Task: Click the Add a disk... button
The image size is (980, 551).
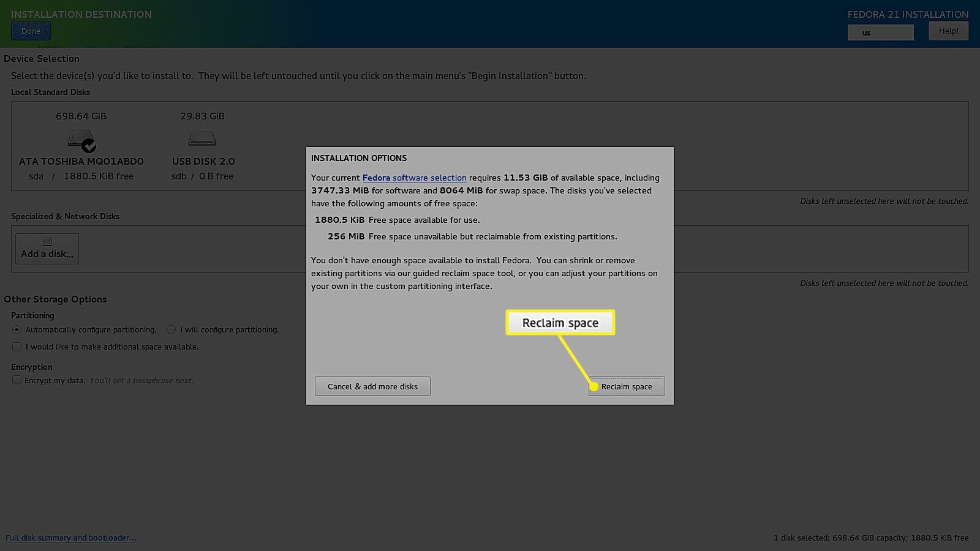Action: [47, 249]
